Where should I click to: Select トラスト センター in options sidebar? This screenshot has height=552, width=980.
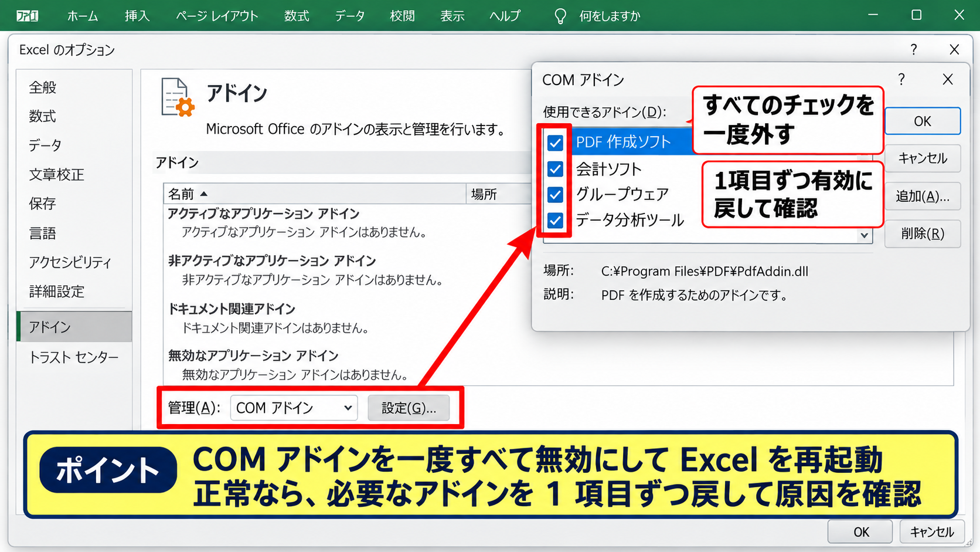(x=74, y=357)
